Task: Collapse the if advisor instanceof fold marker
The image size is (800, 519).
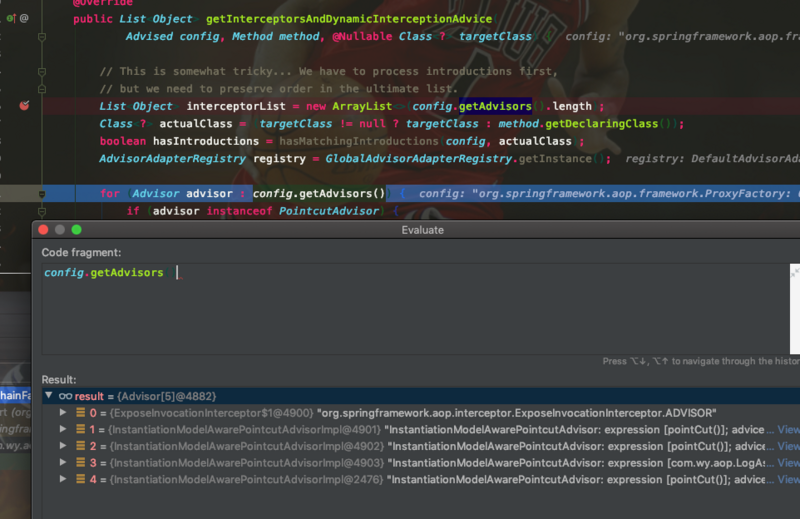Action: point(42,211)
